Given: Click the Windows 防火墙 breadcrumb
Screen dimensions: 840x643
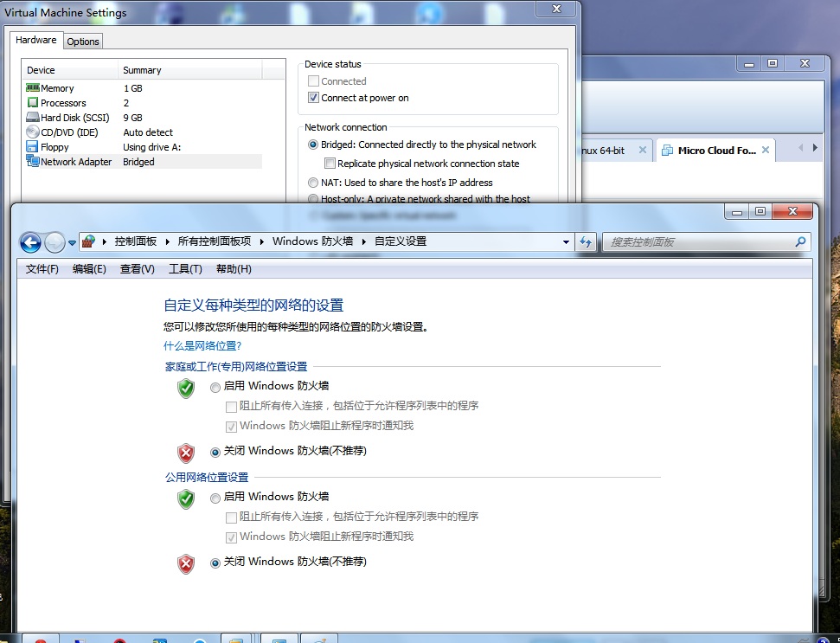Looking at the screenshot, I should pyautogui.click(x=313, y=241).
